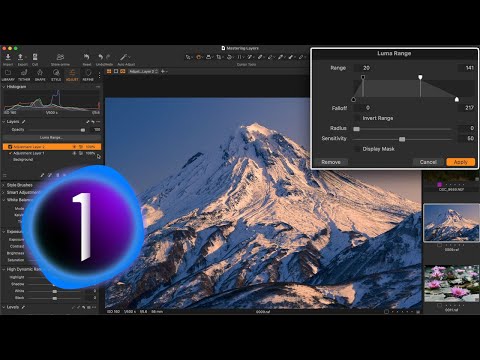Select the highlighted orange pan cursor tool
Image resolution: width=480 pixels, height=360 pixels.
(x=199, y=57)
